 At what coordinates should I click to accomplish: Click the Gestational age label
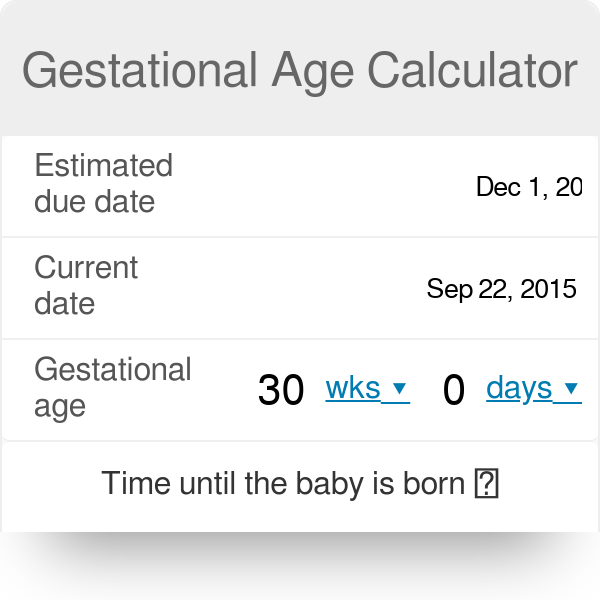click(112, 387)
